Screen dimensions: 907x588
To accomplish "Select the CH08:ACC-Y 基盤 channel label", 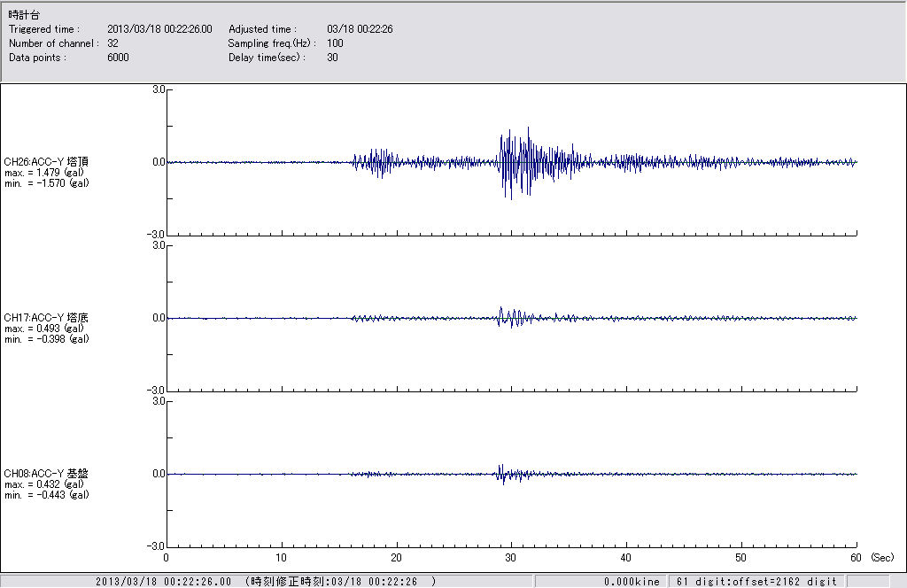I will 46,474.
